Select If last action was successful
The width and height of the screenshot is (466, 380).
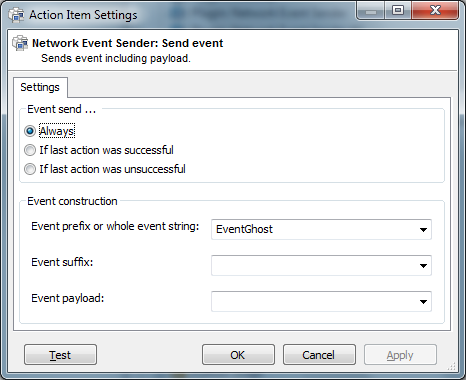(30, 150)
